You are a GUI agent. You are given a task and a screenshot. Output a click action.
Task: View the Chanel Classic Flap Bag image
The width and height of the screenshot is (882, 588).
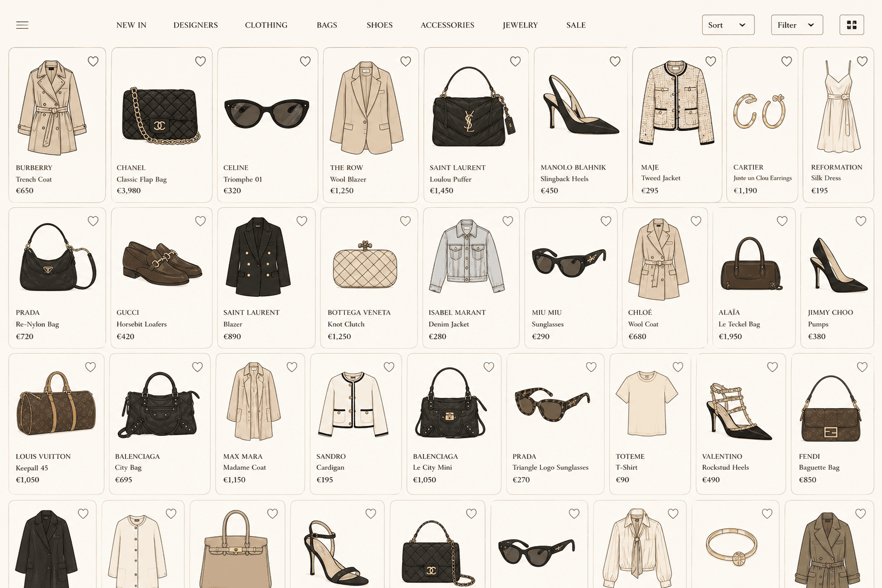(x=161, y=116)
